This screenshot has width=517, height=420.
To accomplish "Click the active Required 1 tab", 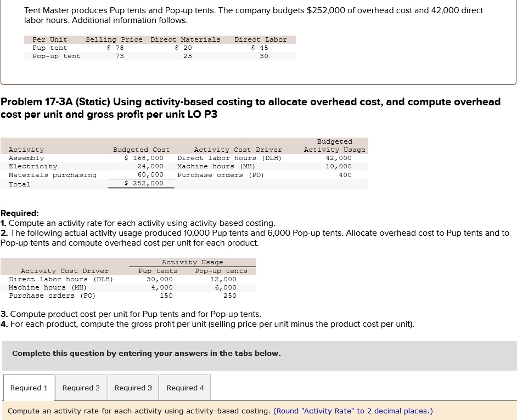I will (29, 388).
